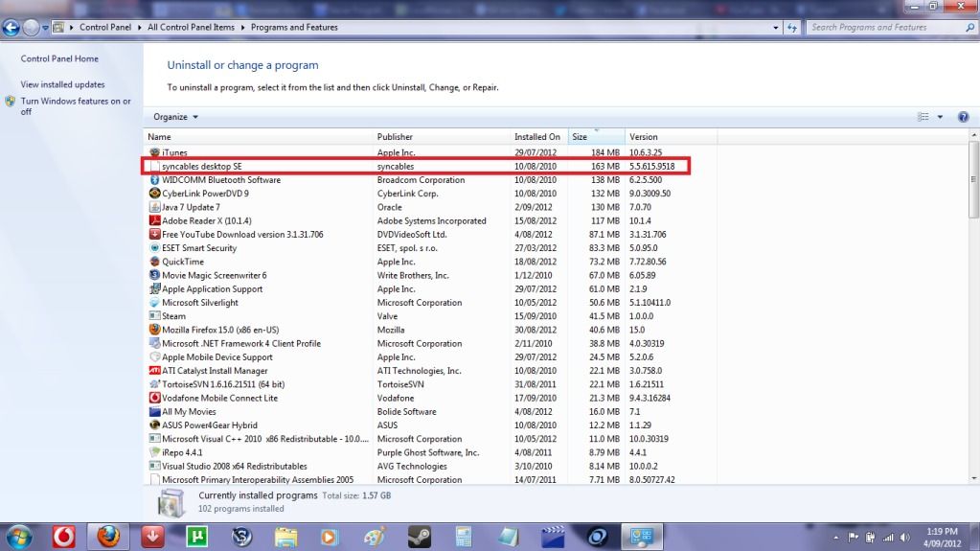Screen dimensions: 980x551
Task: Open the Windows Start orb
Action: [x=19, y=538]
